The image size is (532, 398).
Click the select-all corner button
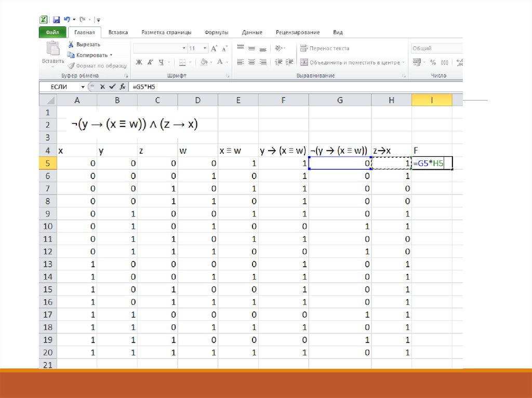48,100
